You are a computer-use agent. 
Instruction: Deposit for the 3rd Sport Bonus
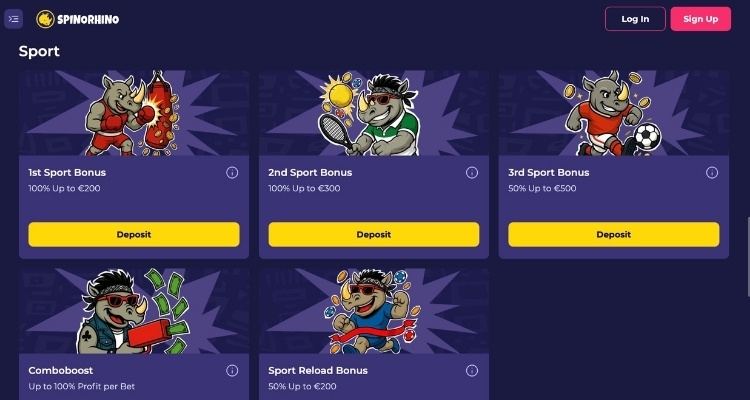coord(614,234)
